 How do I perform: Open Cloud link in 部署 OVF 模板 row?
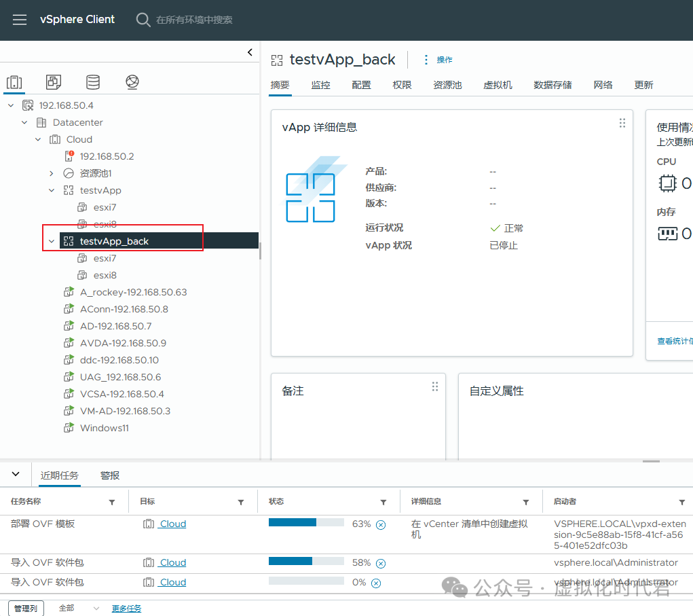[x=173, y=524]
